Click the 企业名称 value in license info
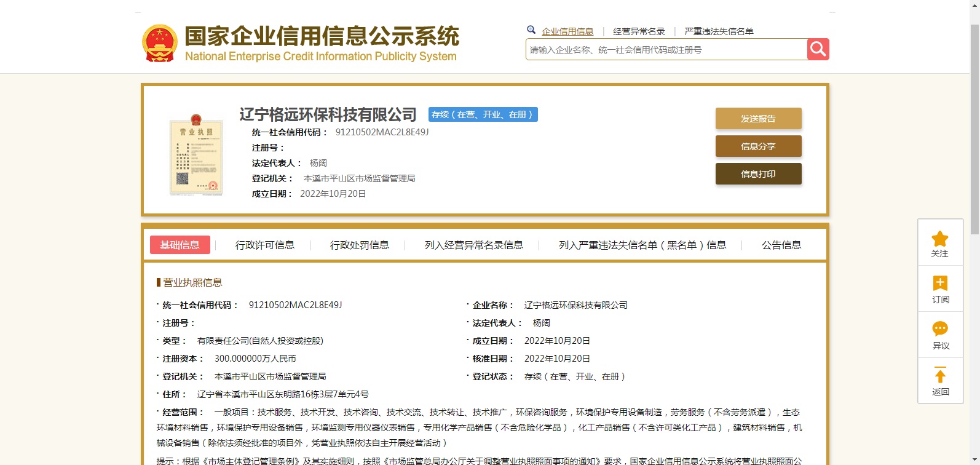The height and width of the screenshot is (465, 980). point(576,305)
